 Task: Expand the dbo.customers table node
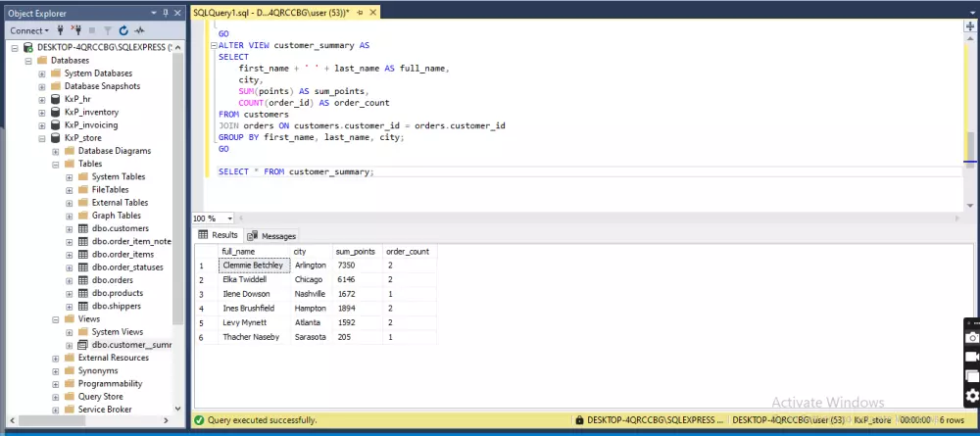click(70, 228)
